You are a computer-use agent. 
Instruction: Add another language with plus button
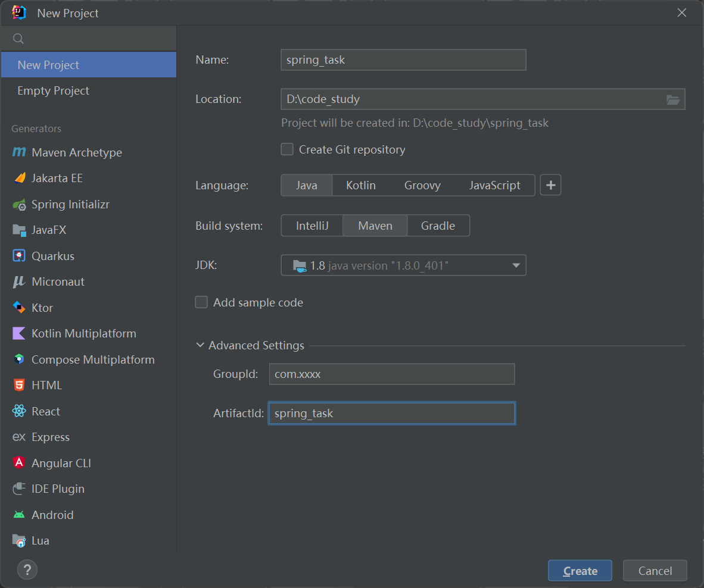(550, 185)
